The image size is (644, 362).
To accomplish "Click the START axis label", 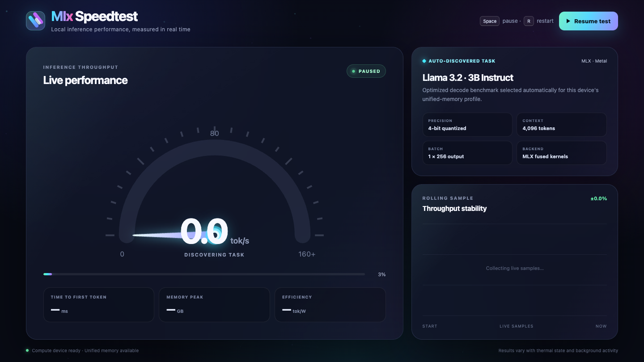I will 430,326.
